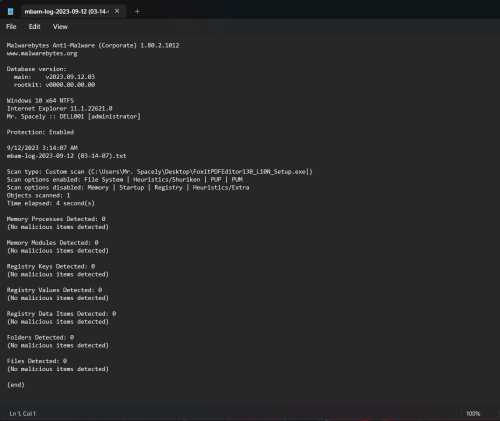Click the 'Objects scanned: 1' line
The width and height of the screenshot is (500, 421).
point(38,196)
